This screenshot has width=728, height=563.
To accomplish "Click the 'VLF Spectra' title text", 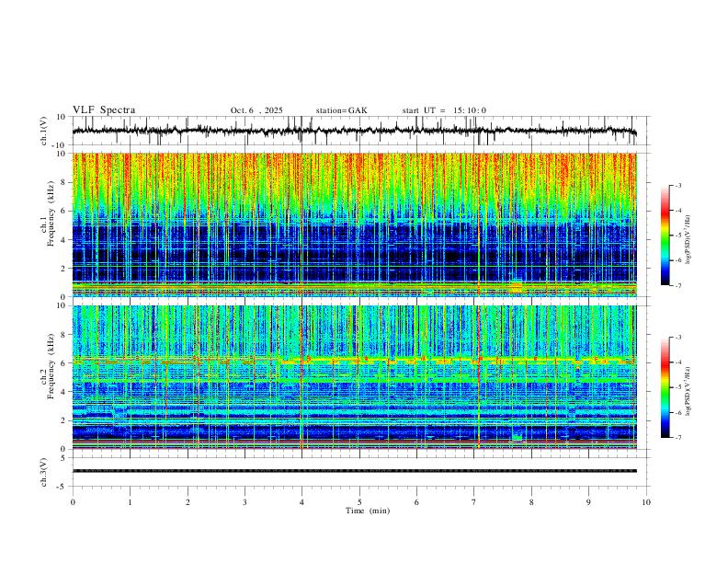I will tap(104, 110).
